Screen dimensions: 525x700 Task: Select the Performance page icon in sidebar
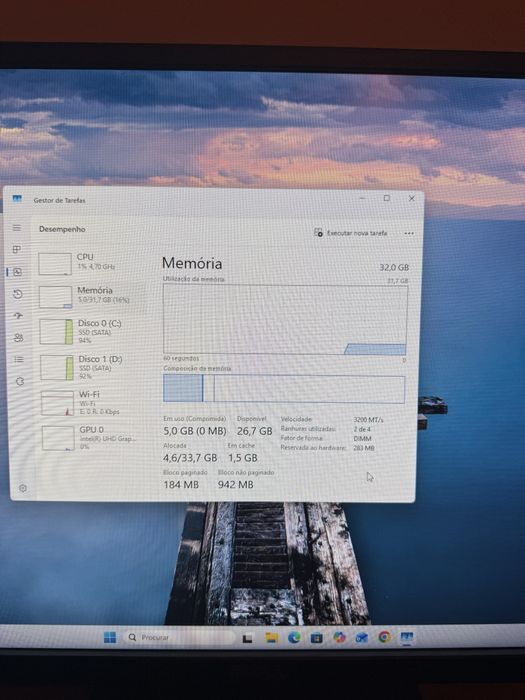tap(17, 272)
